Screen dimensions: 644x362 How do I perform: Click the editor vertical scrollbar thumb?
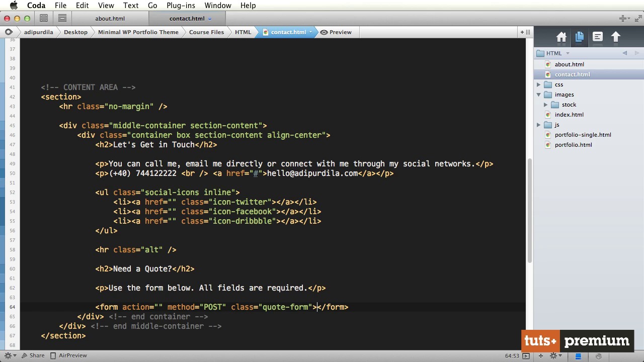pyautogui.click(x=529, y=210)
